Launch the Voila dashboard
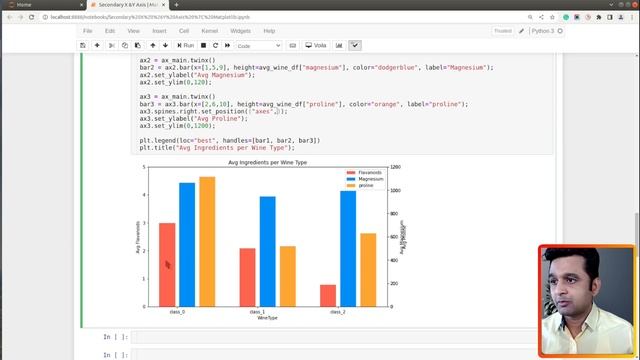This screenshot has width=640, height=360. [x=316, y=45]
